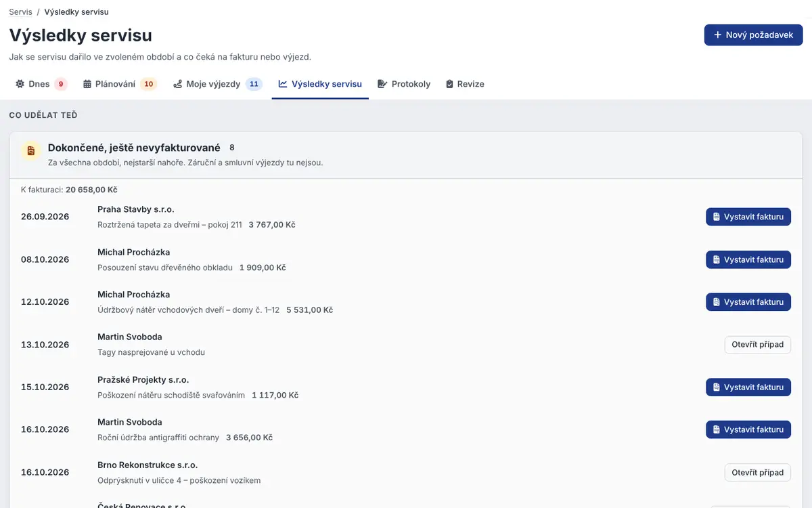The height and width of the screenshot is (508, 812).
Task: Click the chart icon in Výsledky servisu tab
Action: coord(283,84)
